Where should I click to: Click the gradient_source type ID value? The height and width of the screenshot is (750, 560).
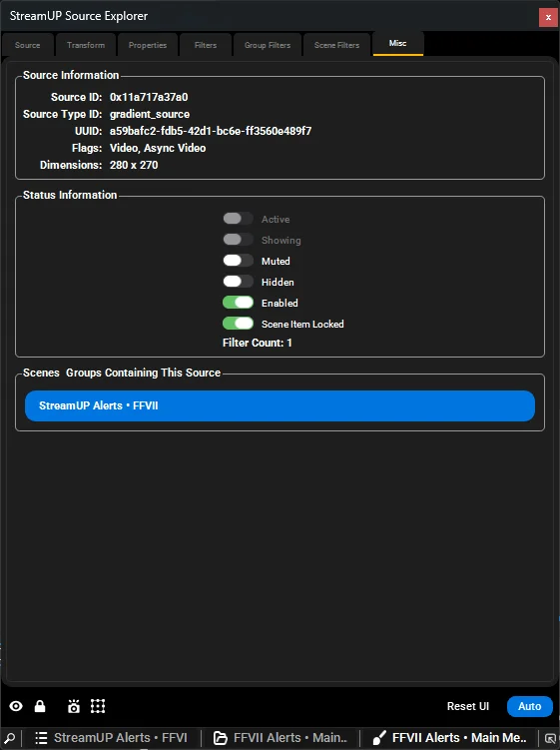(x=150, y=114)
